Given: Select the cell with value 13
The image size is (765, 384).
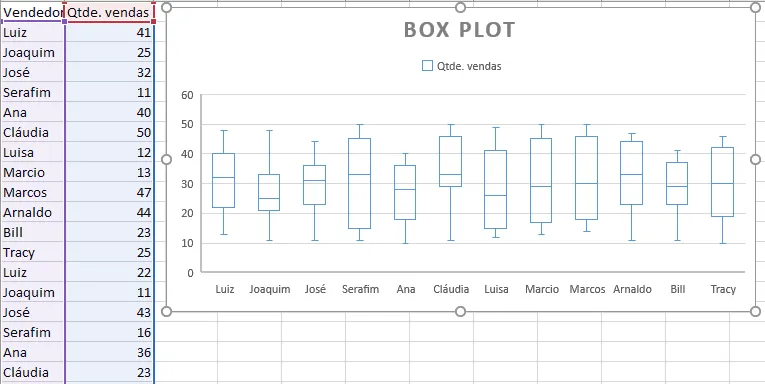Looking at the screenshot, I should 109,172.
